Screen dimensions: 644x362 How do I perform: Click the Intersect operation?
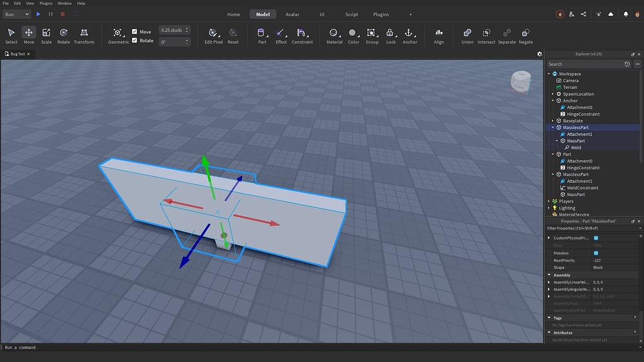click(486, 36)
